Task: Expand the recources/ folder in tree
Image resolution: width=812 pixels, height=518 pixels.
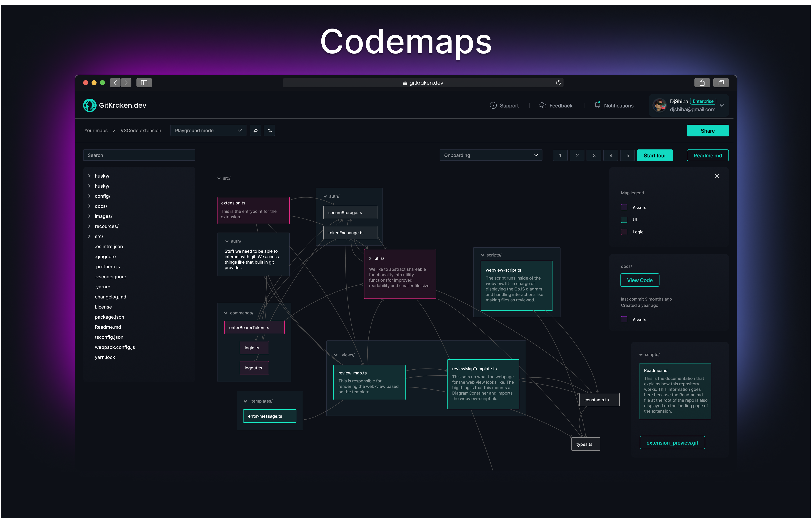Action: tap(89, 226)
